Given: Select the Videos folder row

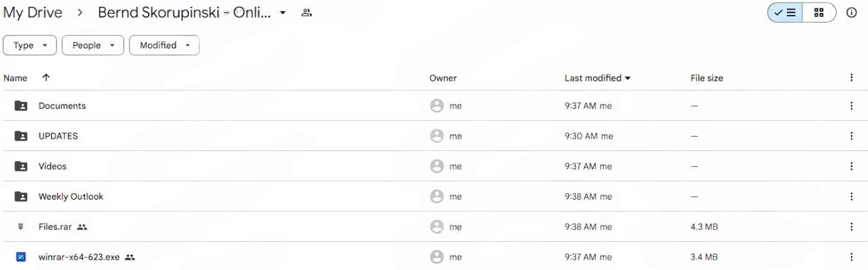Looking at the screenshot, I should click(434, 166).
